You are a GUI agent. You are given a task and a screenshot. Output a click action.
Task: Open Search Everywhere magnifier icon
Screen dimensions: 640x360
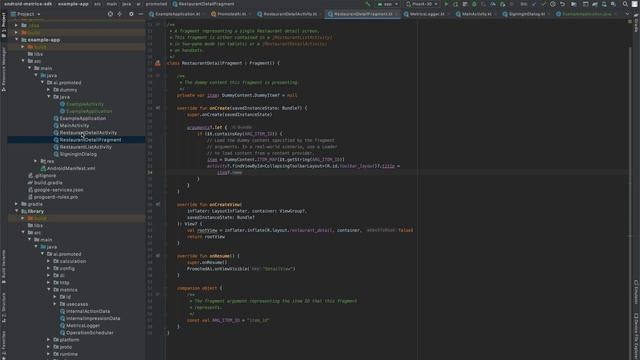pyautogui.click(x=625, y=4)
